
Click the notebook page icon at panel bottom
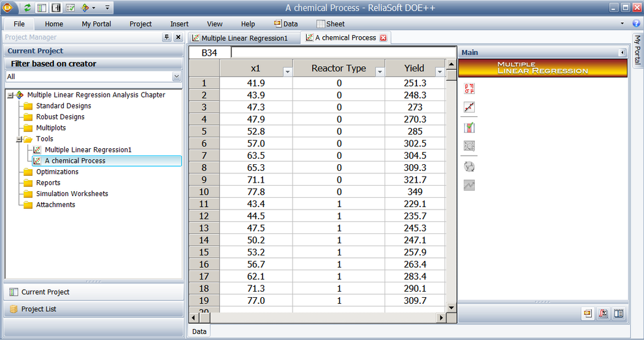pyautogui.click(x=618, y=314)
